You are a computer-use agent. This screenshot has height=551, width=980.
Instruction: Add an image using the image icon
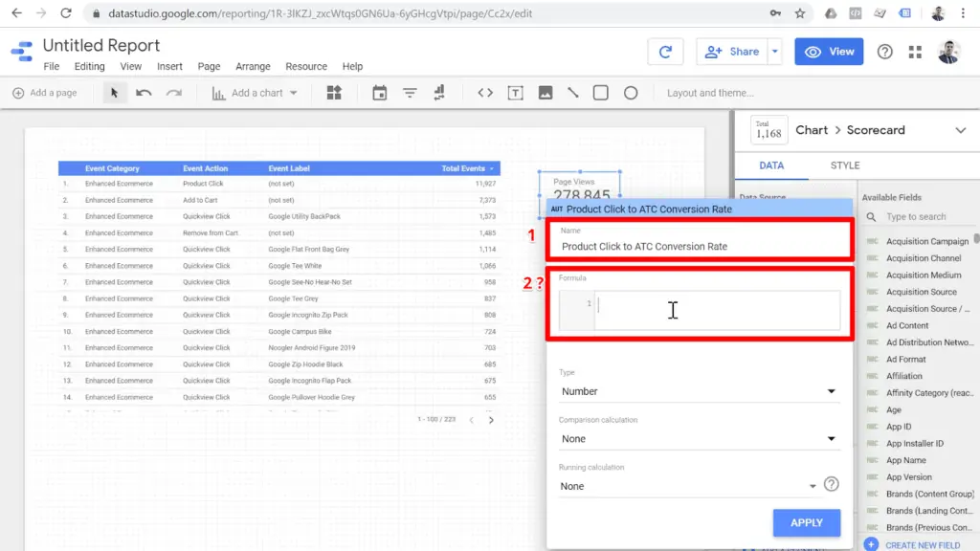[x=546, y=92]
